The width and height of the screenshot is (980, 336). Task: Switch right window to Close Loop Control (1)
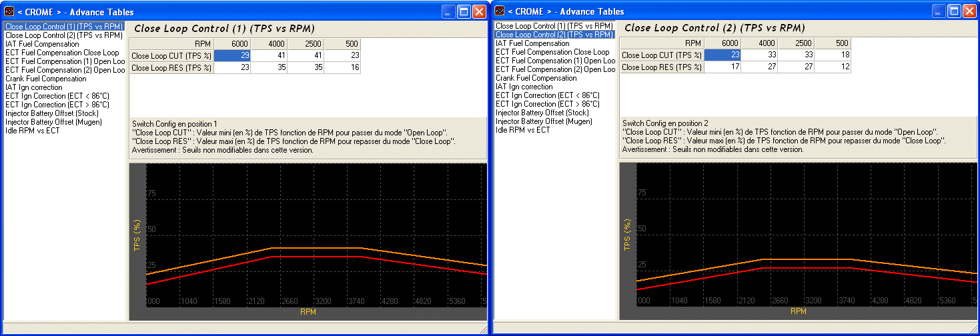(554, 26)
